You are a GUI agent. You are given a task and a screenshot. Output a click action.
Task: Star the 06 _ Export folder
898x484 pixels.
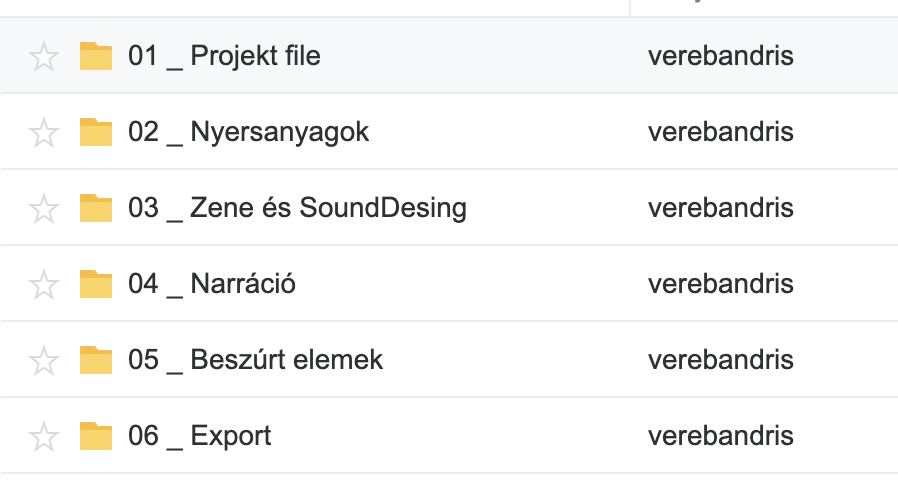tap(44, 436)
